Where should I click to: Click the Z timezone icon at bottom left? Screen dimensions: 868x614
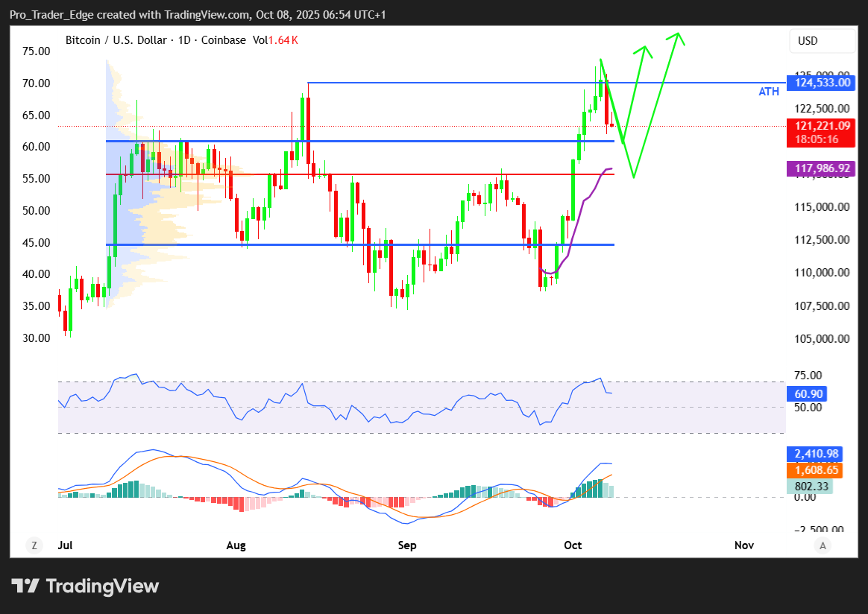[34, 545]
